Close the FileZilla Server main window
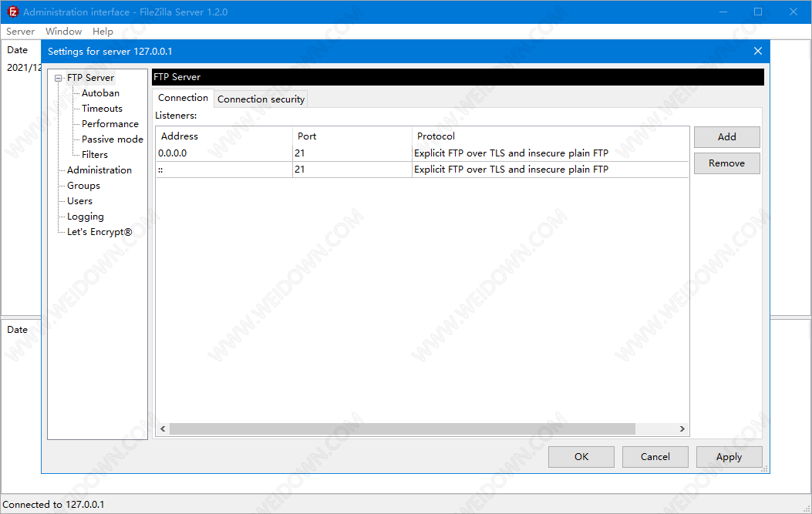The width and height of the screenshot is (812, 514). point(793,12)
